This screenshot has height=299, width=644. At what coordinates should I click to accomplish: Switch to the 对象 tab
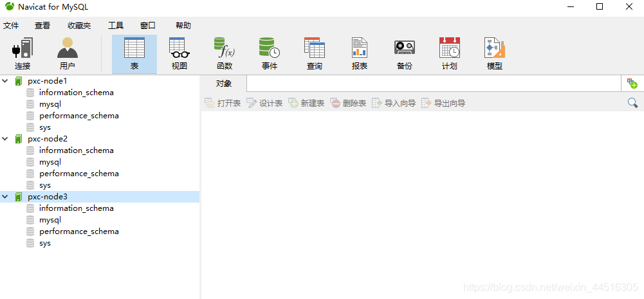224,84
